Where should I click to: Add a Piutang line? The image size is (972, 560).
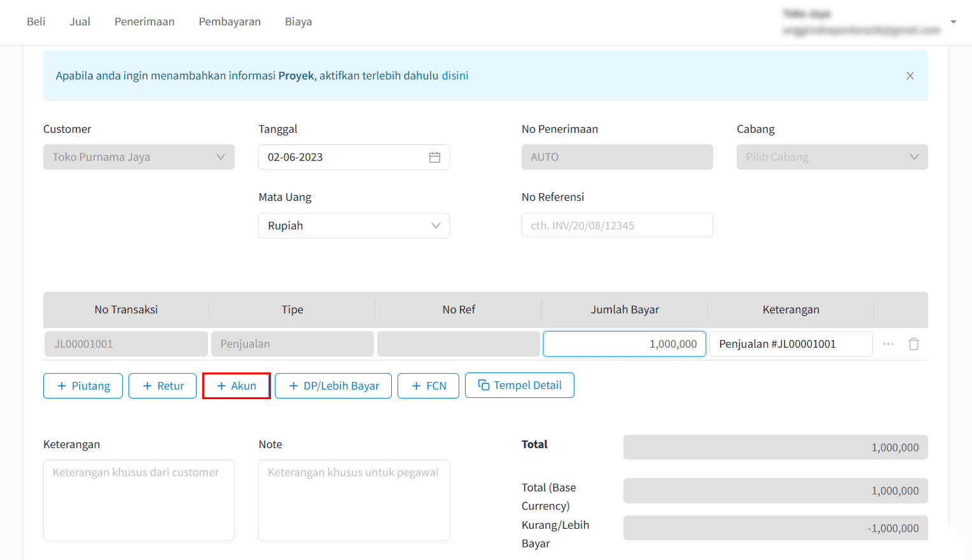pyautogui.click(x=83, y=386)
